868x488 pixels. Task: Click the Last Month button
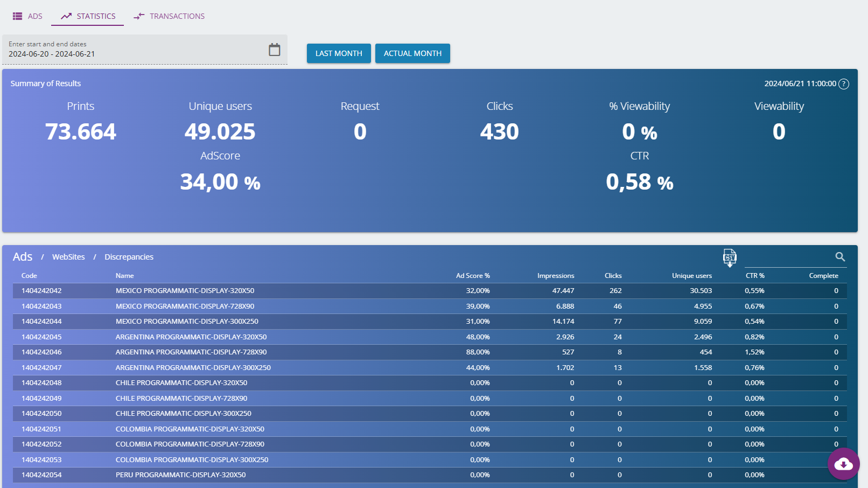(x=339, y=53)
